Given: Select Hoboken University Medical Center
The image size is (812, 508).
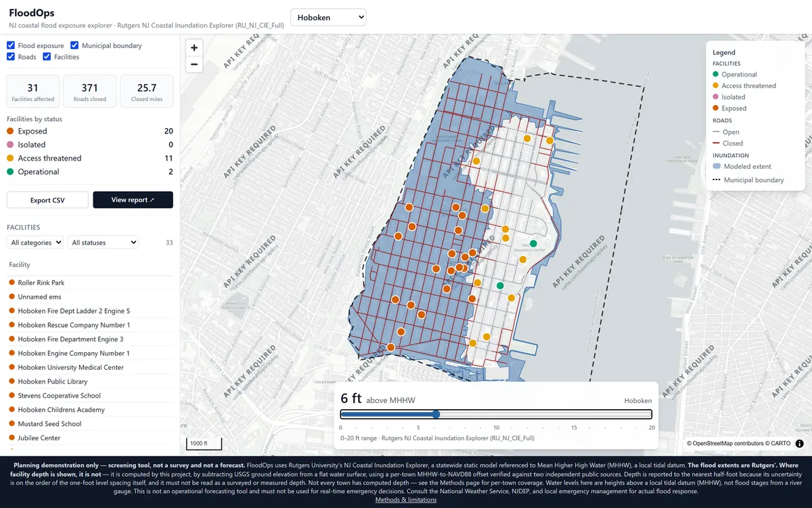Looking at the screenshot, I should point(90,367).
